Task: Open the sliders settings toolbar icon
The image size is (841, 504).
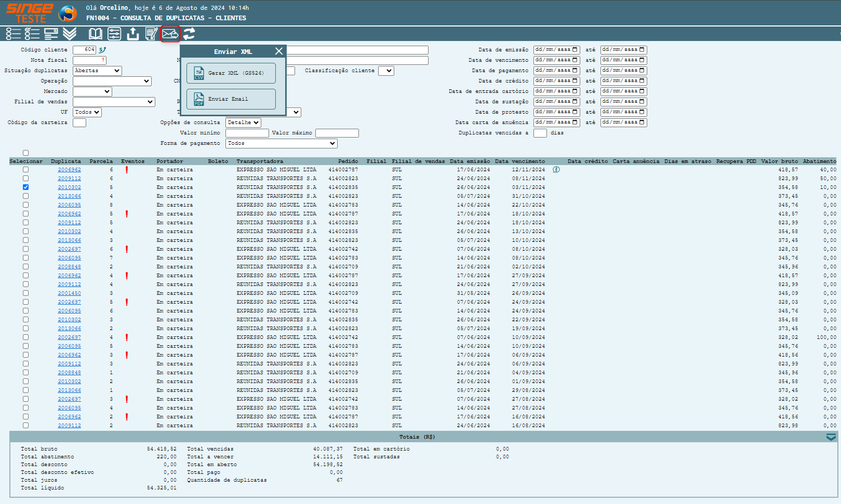Action: tap(114, 34)
